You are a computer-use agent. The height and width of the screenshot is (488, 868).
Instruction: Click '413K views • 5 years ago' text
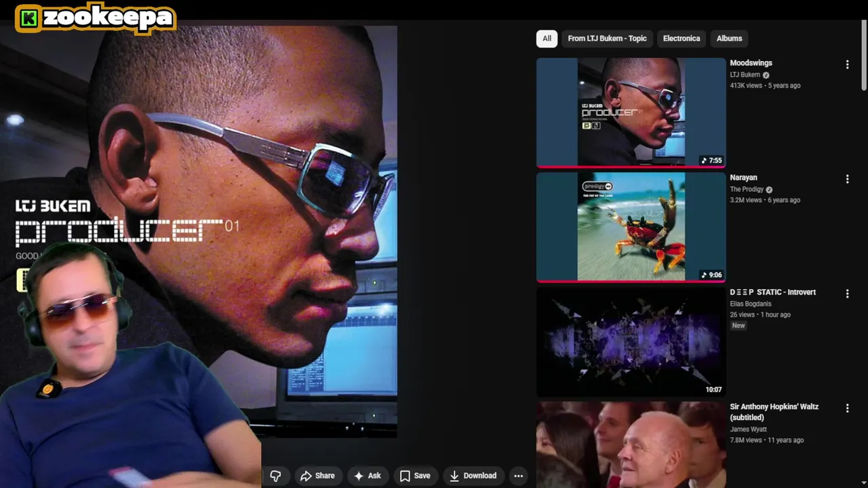coord(765,85)
